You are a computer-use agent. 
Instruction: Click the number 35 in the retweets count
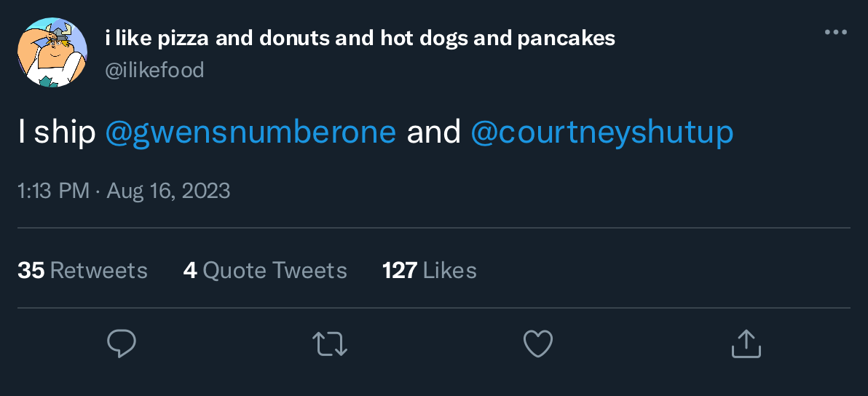(31, 270)
